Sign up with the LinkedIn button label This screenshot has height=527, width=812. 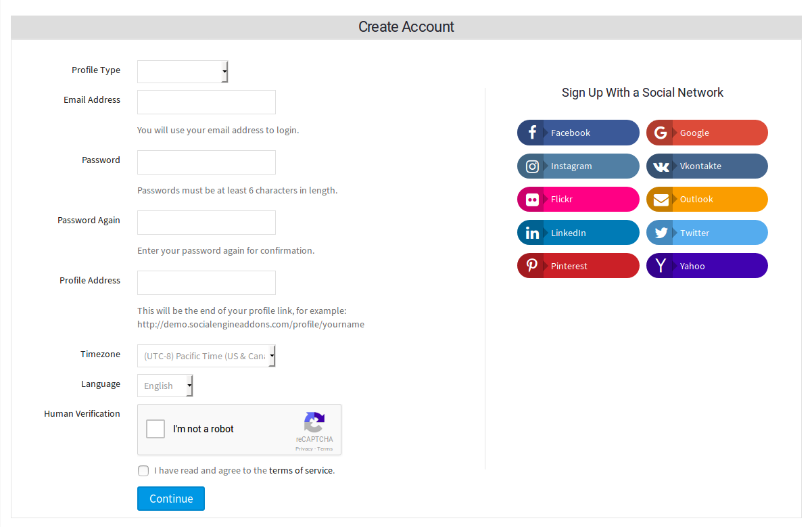click(569, 233)
